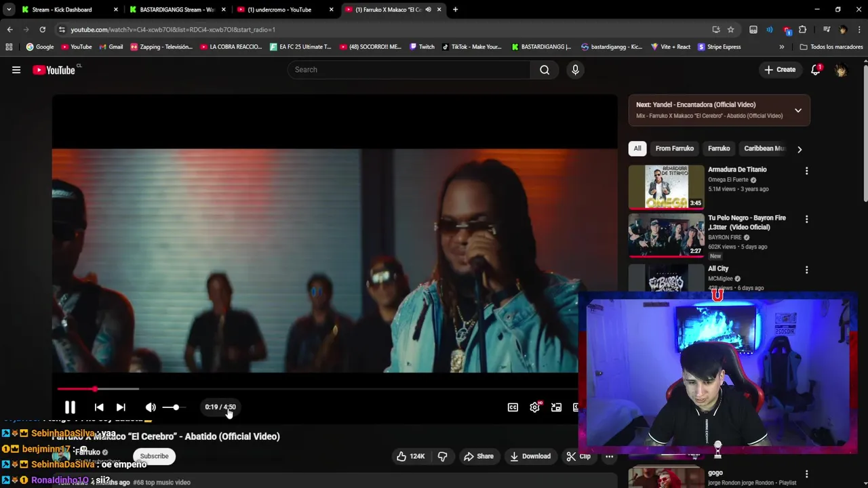The image size is (868, 488).
Task: Open the Stripe Express bookmark
Action: tap(719, 47)
